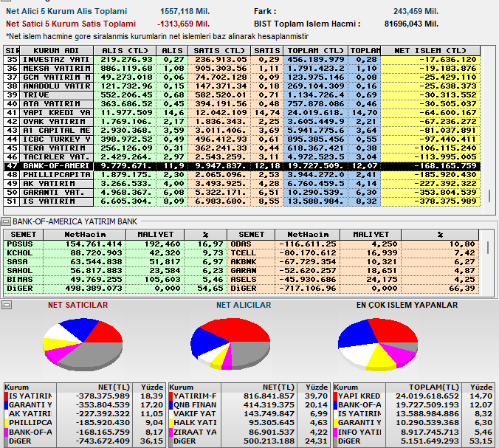Collapse the NET SATICILAR charts section
The height and width of the screenshot is (448, 499).
click(7, 305)
